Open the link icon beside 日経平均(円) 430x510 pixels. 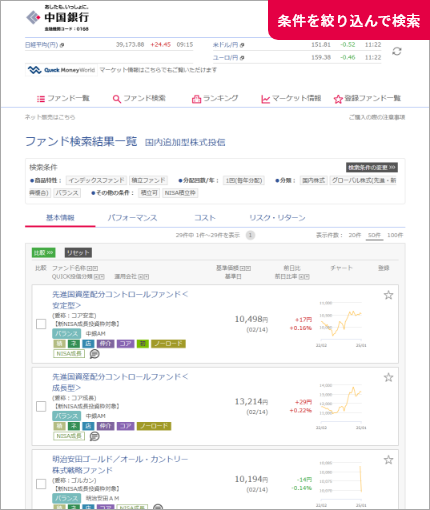[62, 45]
